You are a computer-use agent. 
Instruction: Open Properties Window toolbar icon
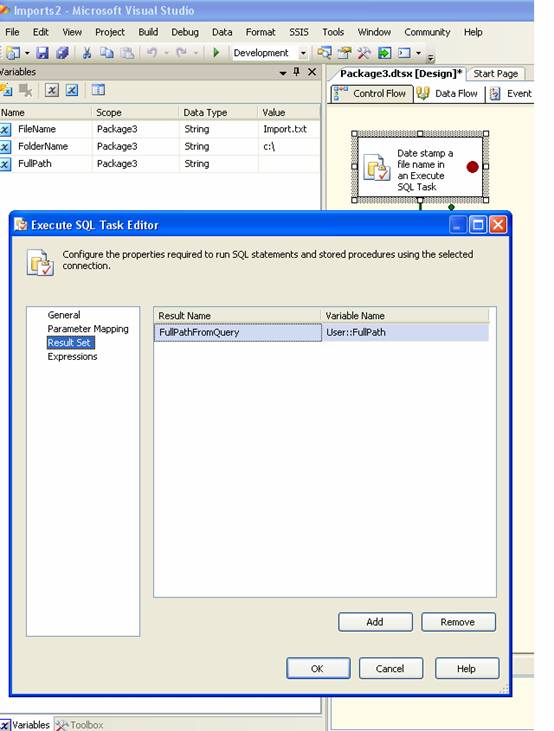click(344, 53)
